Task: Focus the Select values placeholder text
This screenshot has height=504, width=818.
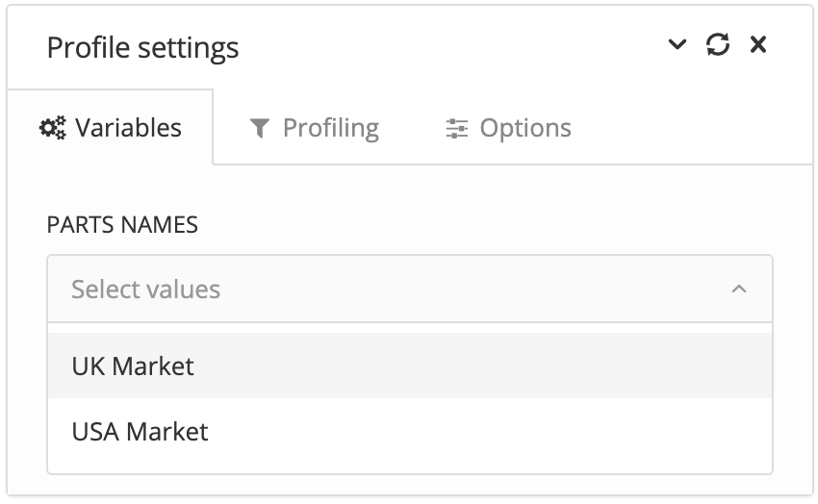Action: [x=145, y=289]
